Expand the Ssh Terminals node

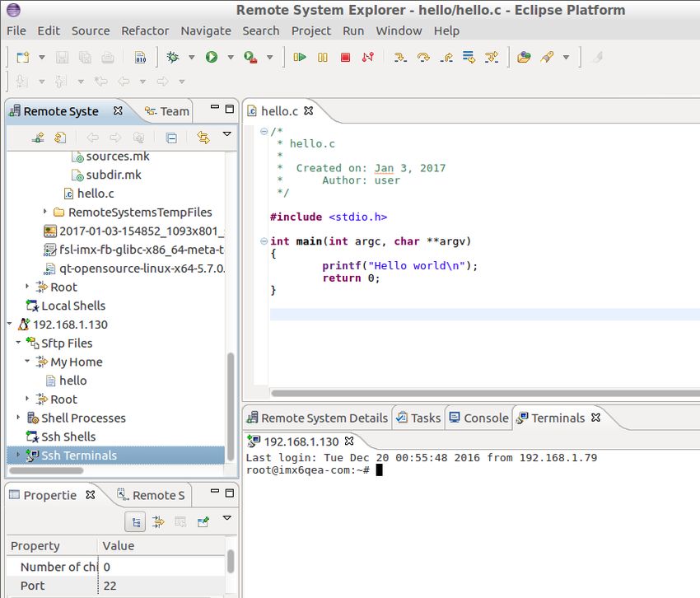(18, 455)
